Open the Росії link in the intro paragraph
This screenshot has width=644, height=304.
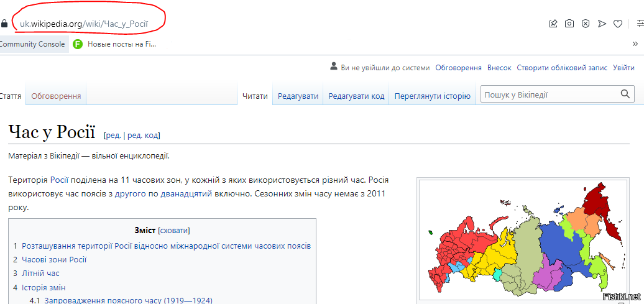coord(60,180)
